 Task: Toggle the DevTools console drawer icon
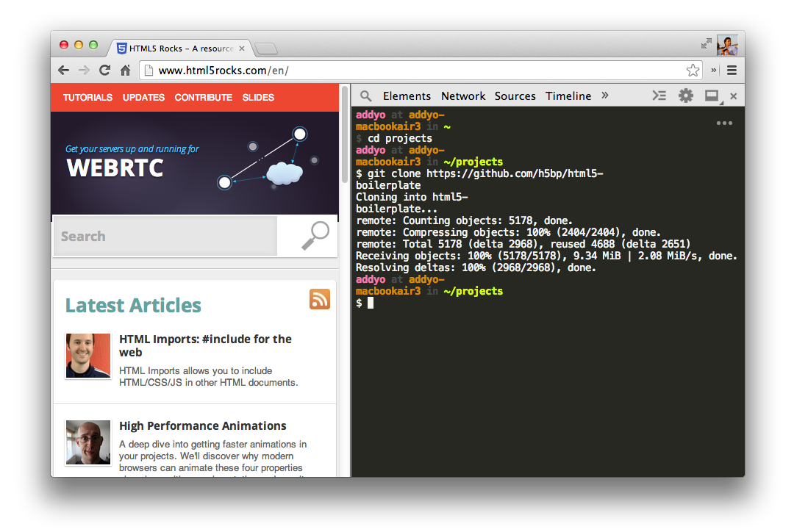coord(659,96)
